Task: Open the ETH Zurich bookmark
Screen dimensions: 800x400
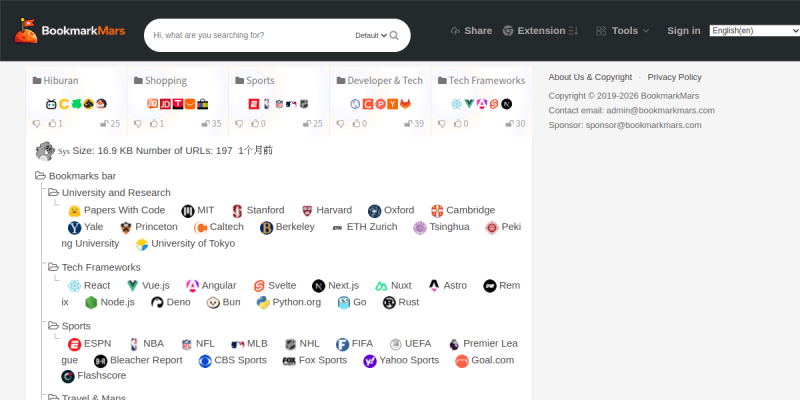Action: [364, 227]
